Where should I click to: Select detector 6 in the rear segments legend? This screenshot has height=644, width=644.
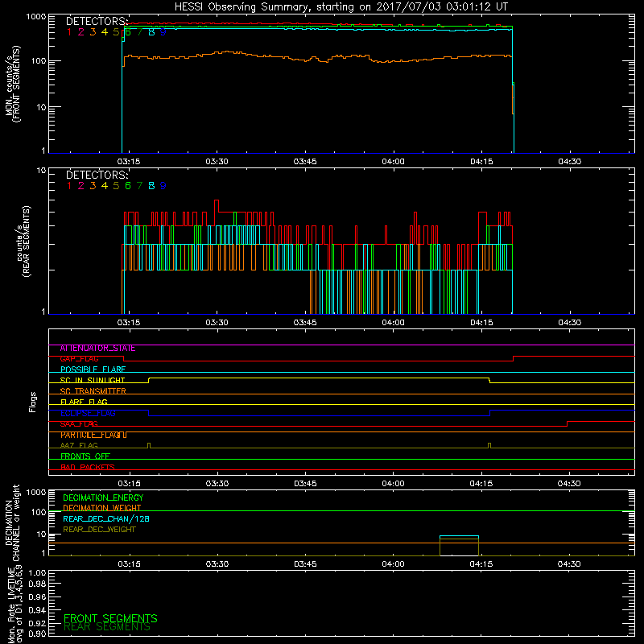(128, 186)
